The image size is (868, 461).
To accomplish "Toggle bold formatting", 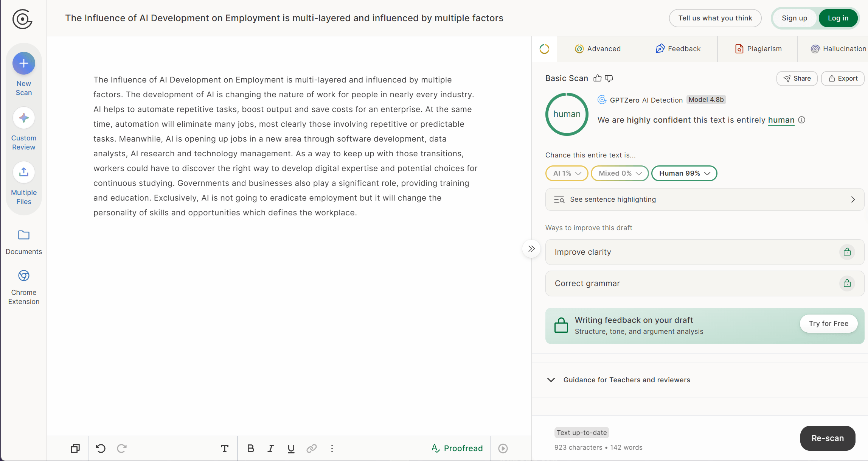I will coord(250,449).
